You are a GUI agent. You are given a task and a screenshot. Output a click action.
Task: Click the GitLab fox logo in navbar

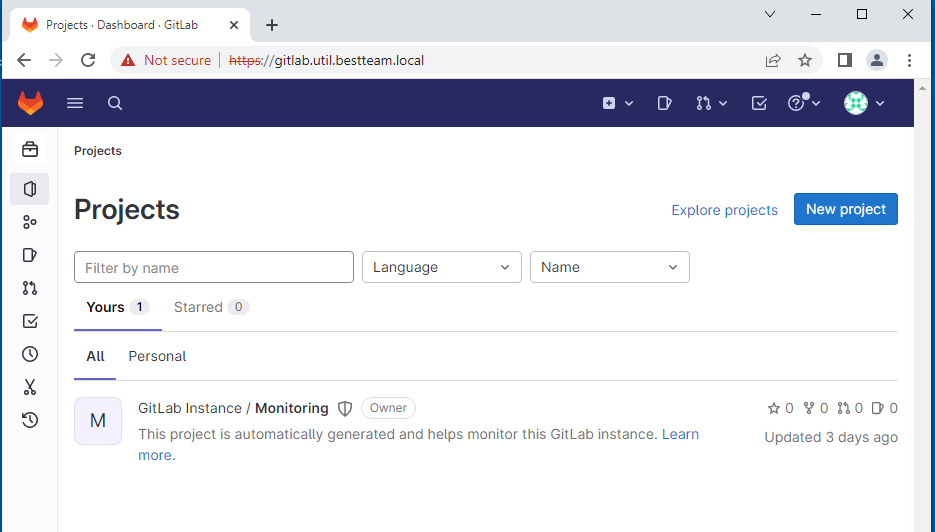(x=30, y=103)
